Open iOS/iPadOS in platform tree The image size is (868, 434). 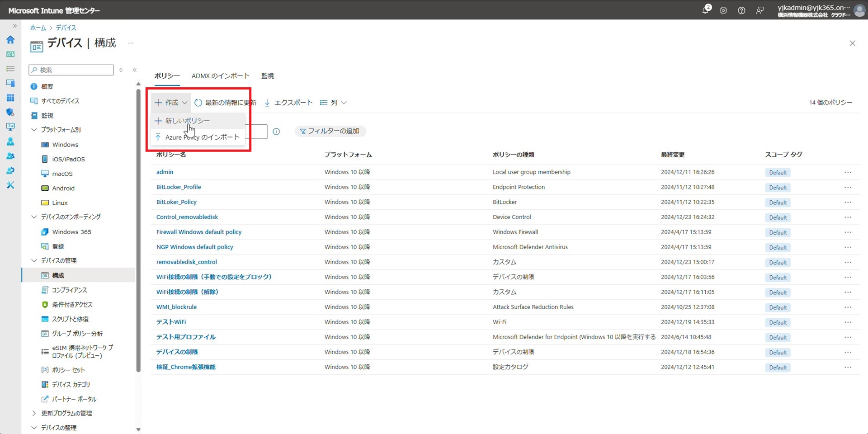pyautogui.click(x=68, y=159)
